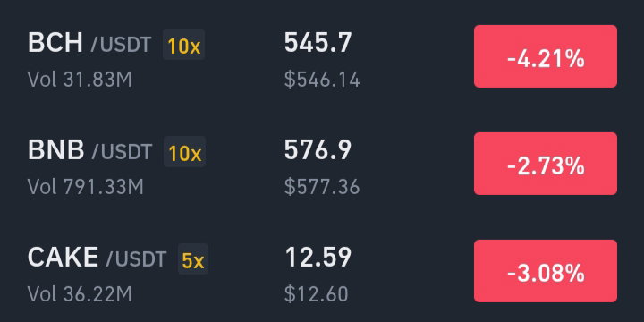This screenshot has width=644, height=322.
Task: Click the BNB dollar value $577.36
Action: point(322,187)
